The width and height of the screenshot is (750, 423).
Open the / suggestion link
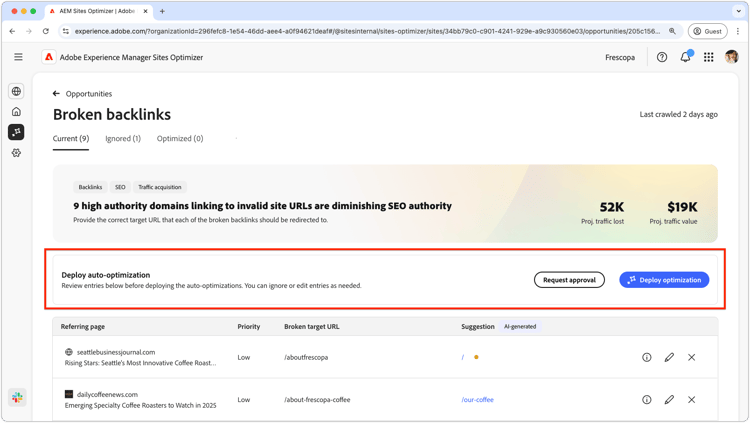click(463, 357)
